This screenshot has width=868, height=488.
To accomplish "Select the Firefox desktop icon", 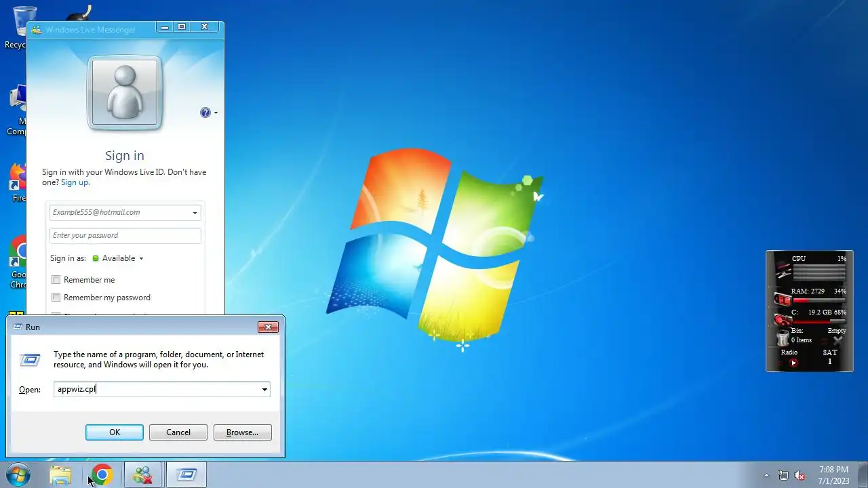I will point(18,182).
